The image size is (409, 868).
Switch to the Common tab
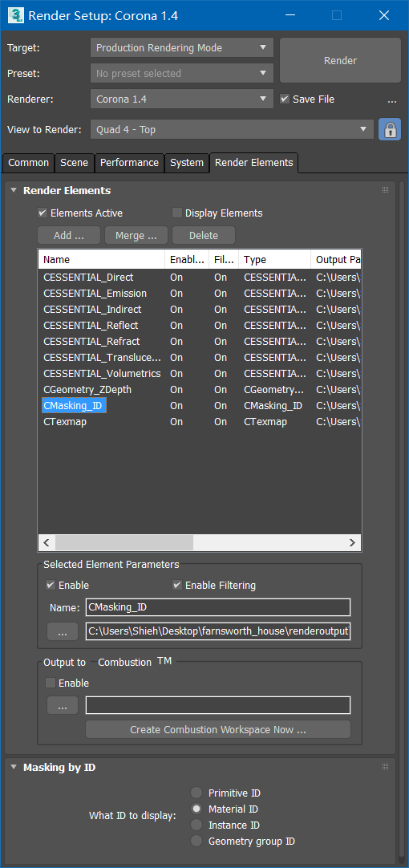pos(28,163)
